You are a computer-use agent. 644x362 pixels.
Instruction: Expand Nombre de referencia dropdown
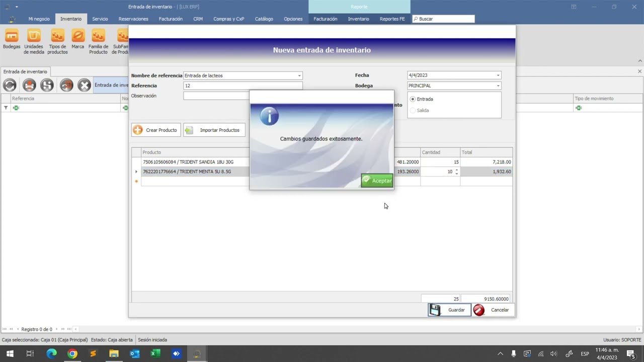tap(299, 75)
